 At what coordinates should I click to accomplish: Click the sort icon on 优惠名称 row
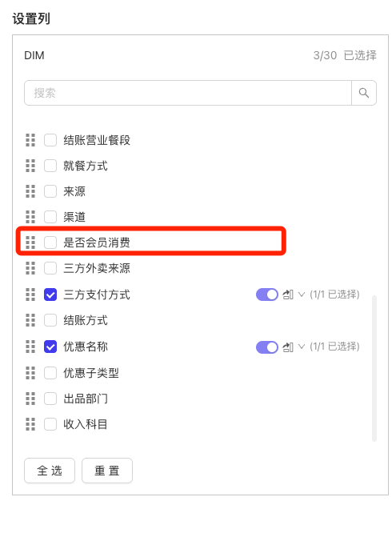(288, 347)
